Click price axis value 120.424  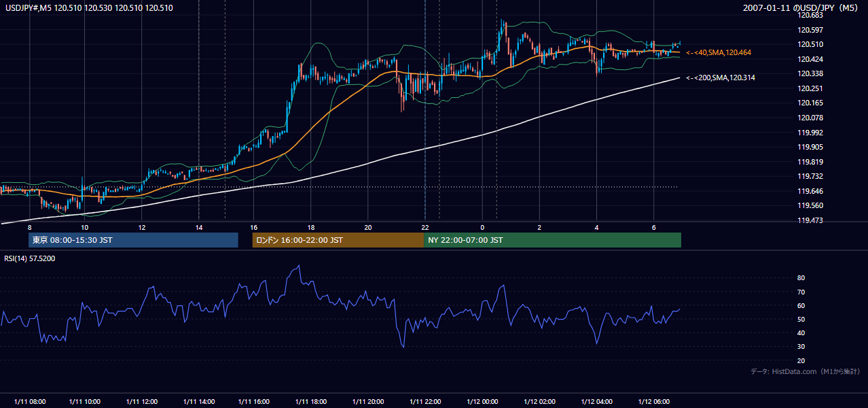point(811,59)
